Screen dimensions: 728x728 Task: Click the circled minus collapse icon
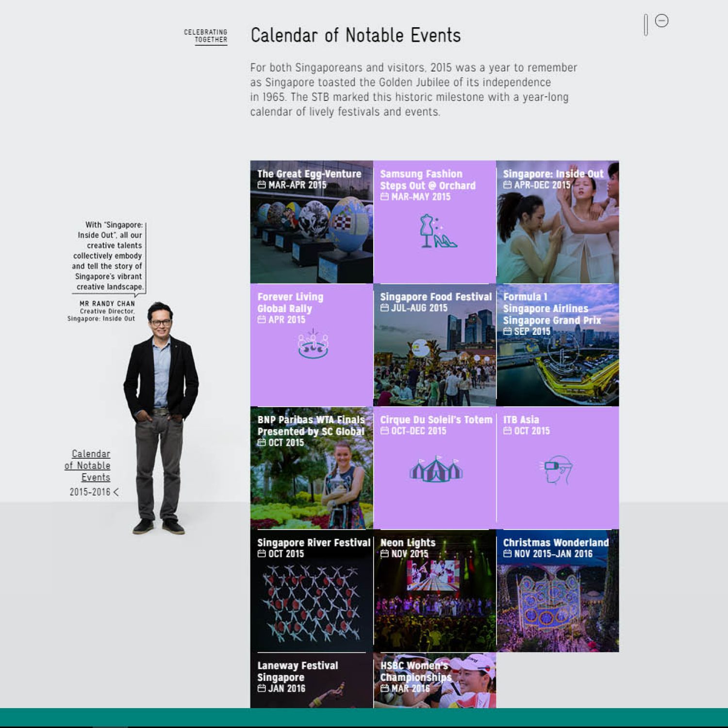point(661,21)
